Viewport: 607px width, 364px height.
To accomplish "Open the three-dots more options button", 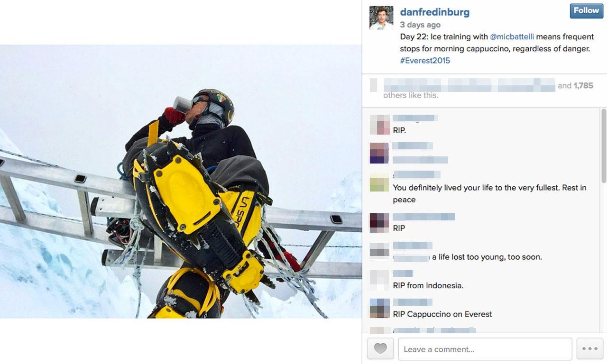I will [589, 349].
